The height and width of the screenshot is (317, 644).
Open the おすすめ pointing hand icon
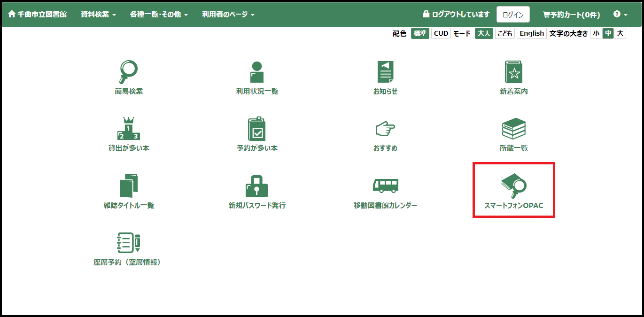[x=385, y=129]
